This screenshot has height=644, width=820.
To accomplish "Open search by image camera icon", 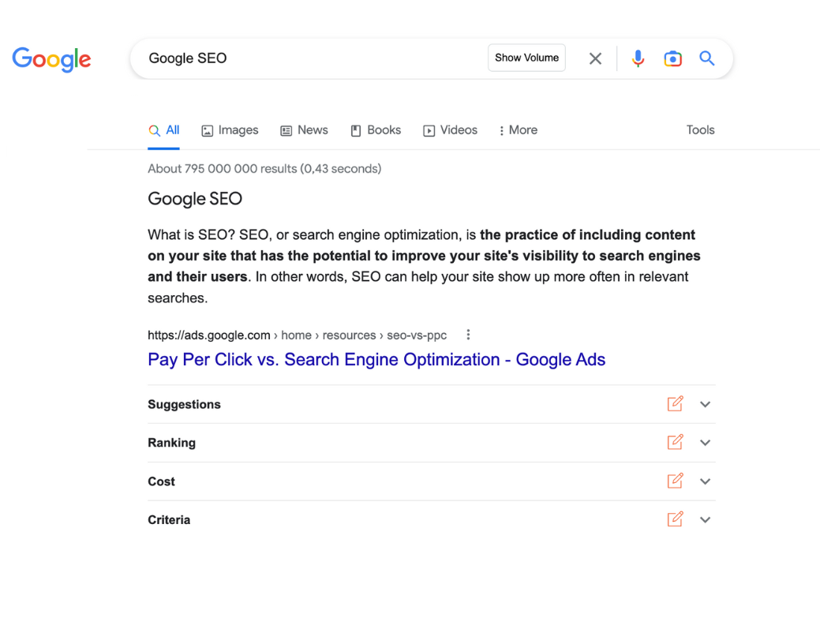I will 673,58.
